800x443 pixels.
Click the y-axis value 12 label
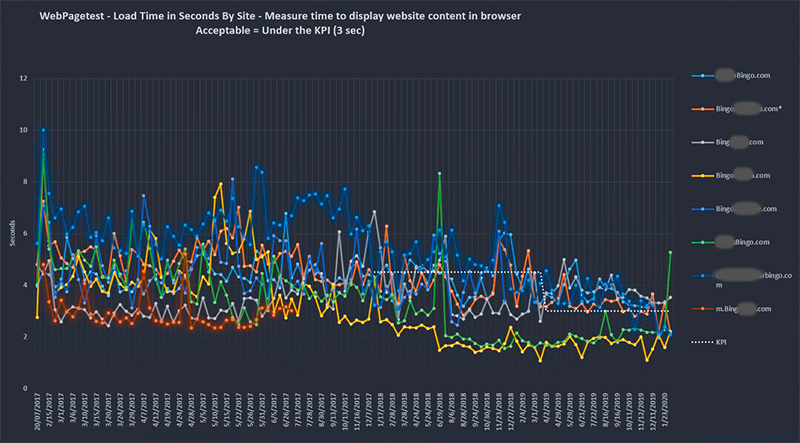pyautogui.click(x=23, y=78)
